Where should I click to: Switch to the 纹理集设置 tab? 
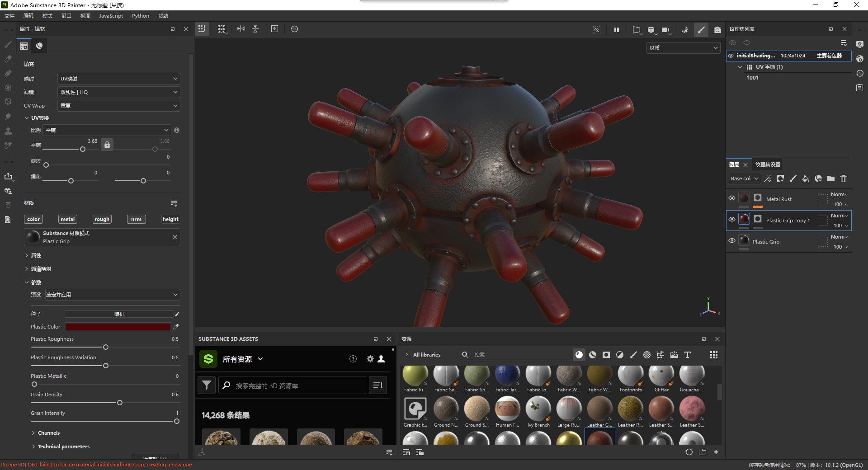[x=768, y=164]
